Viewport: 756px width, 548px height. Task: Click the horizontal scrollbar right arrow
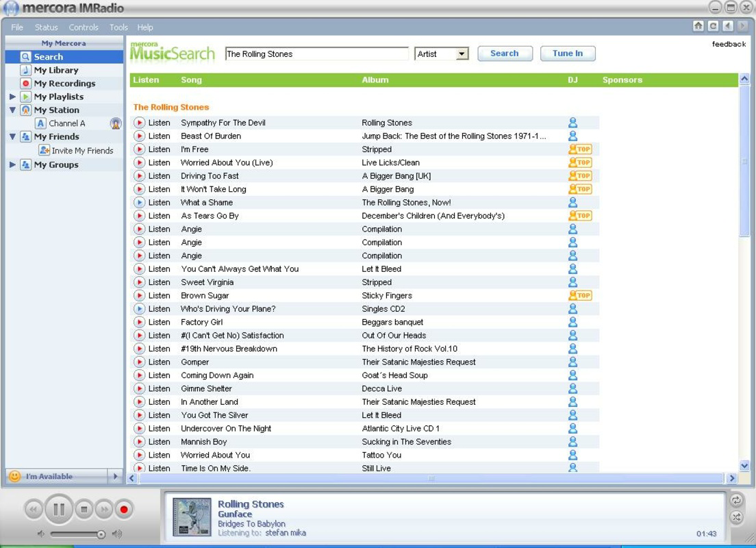point(733,478)
